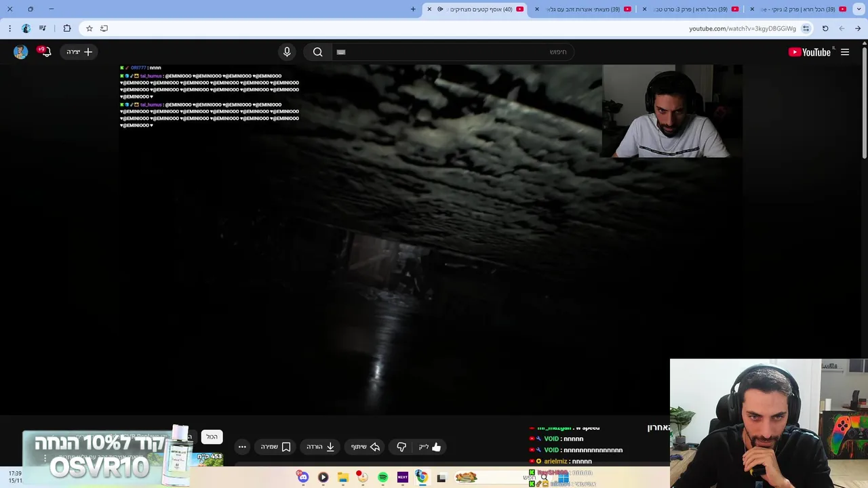Screen dimensions: 868x488
Task: Open the Windows Start button
Action: coord(564,477)
